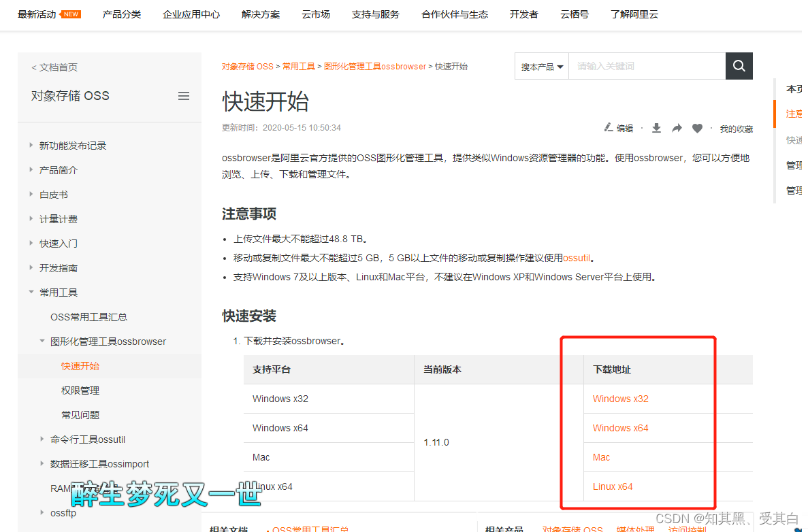The height and width of the screenshot is (532, 808).
Task: Click the 对象存储 OSS breadcrumb link
Action: pyautogui.click(x=247, y=67)
